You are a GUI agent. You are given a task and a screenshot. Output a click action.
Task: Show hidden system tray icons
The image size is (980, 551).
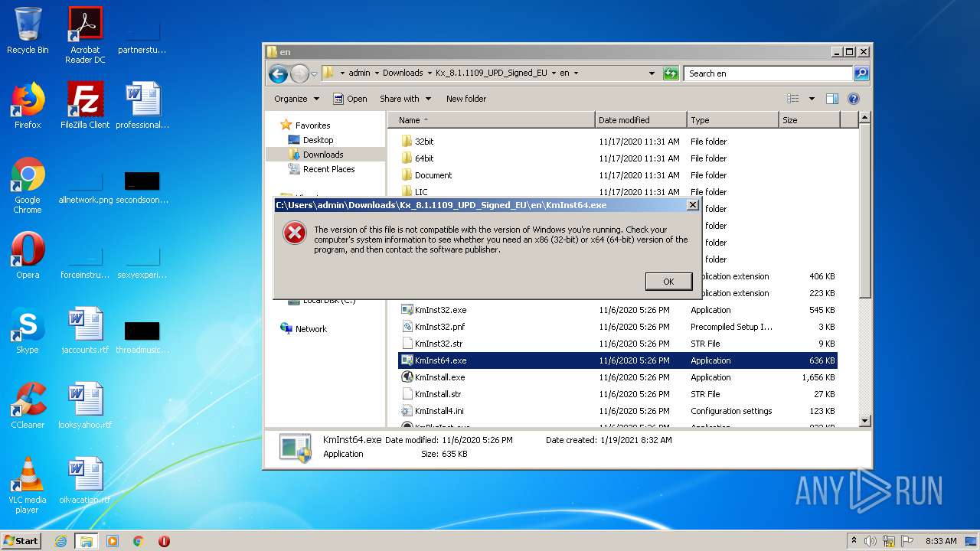pyautogui.click(x=854, y=540)
